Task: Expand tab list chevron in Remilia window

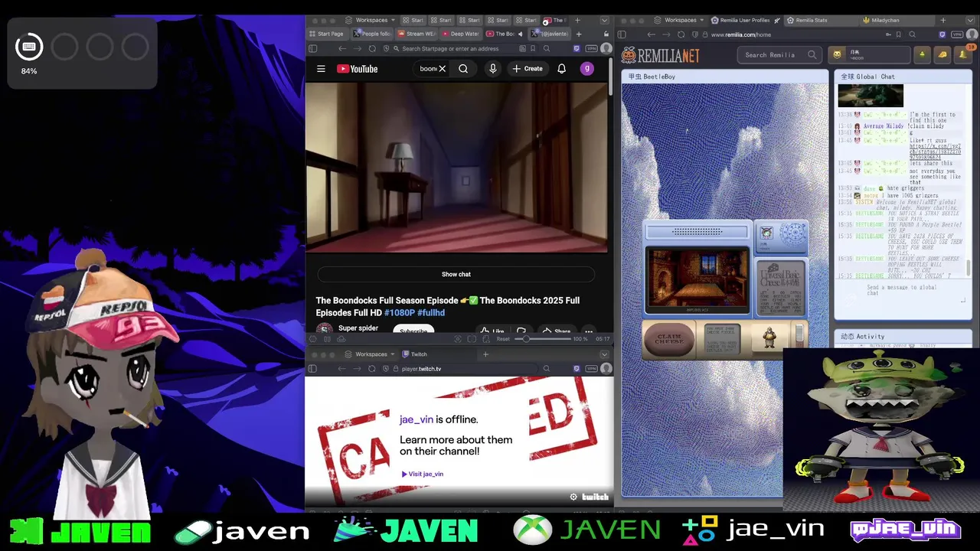Action: click(x=972, y=20)
